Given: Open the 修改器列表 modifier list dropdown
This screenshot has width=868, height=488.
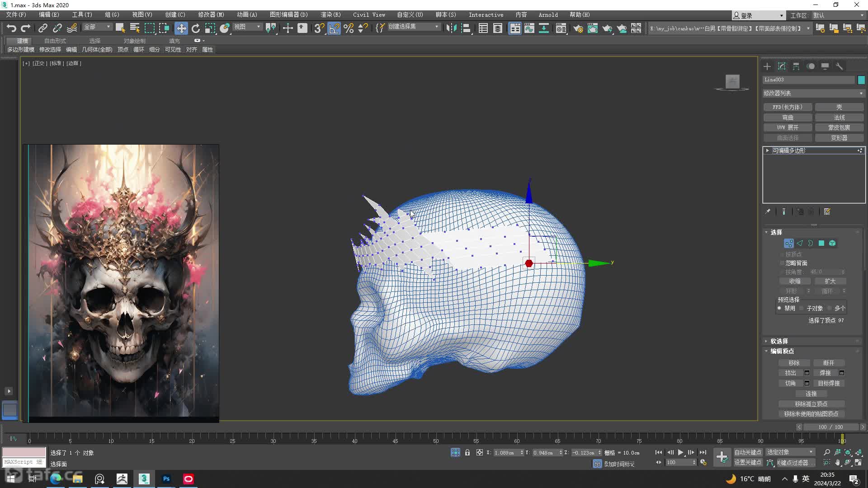Looking at the screenshot, I should 813,93.
